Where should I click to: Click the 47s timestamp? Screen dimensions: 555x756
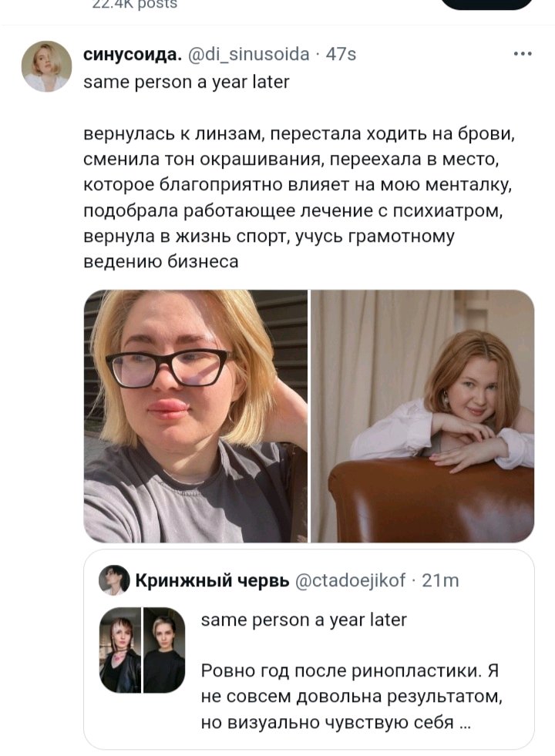pyautogui.click(x=341, y=54)
